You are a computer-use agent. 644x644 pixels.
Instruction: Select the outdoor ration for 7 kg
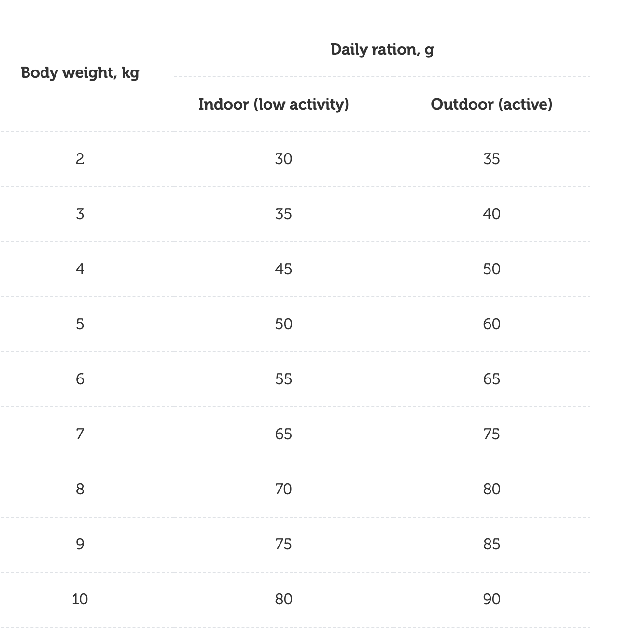tap(491, 434)
